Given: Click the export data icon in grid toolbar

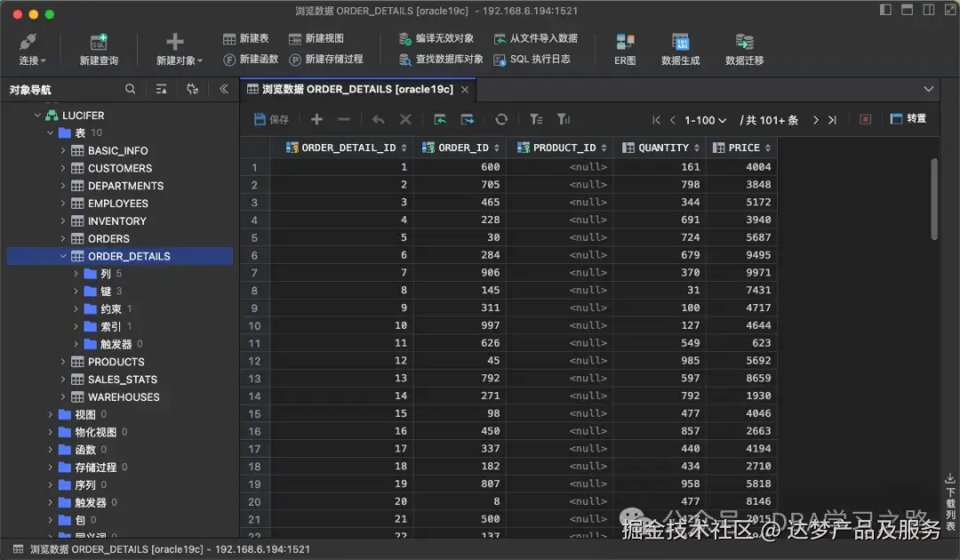Looking at the screenshot, I should (468, 119).
